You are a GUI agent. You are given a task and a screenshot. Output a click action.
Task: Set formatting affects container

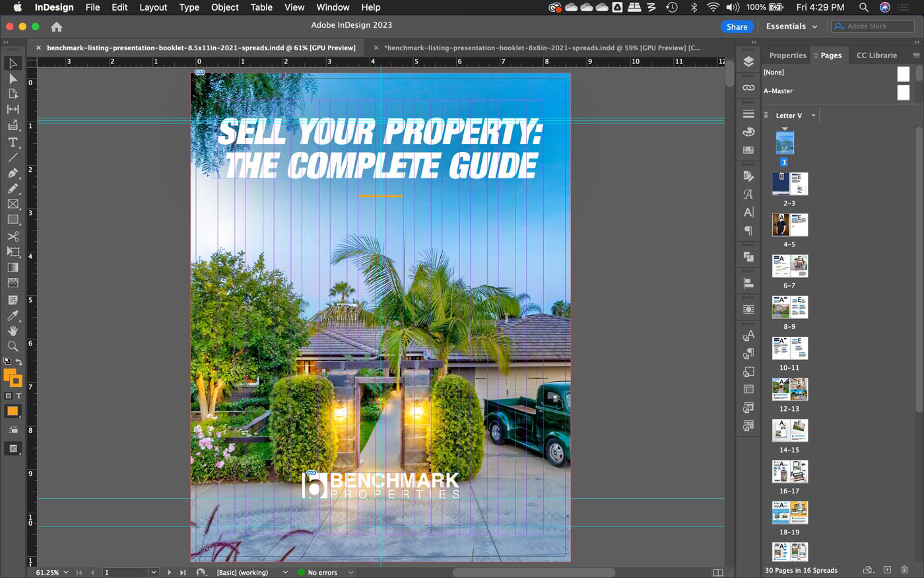[9, 396]
